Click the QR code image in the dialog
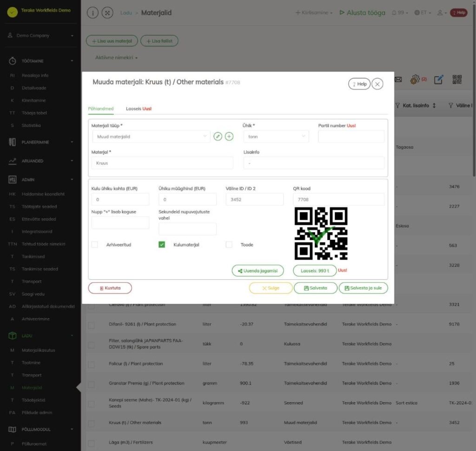The height and width of the screenshot is (451, 476). coord(321,234)
